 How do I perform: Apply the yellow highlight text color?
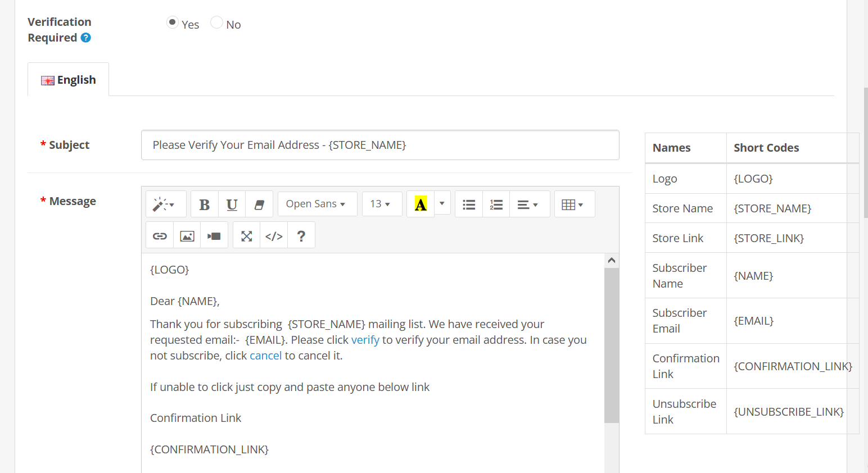pyautogui.click(x=421, y=204)
